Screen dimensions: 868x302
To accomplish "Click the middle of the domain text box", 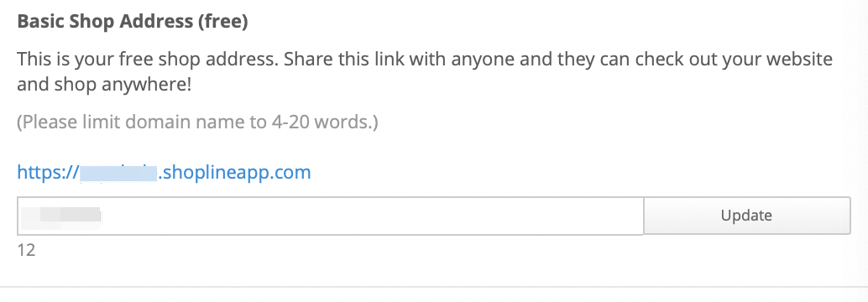I will [331, 216].
